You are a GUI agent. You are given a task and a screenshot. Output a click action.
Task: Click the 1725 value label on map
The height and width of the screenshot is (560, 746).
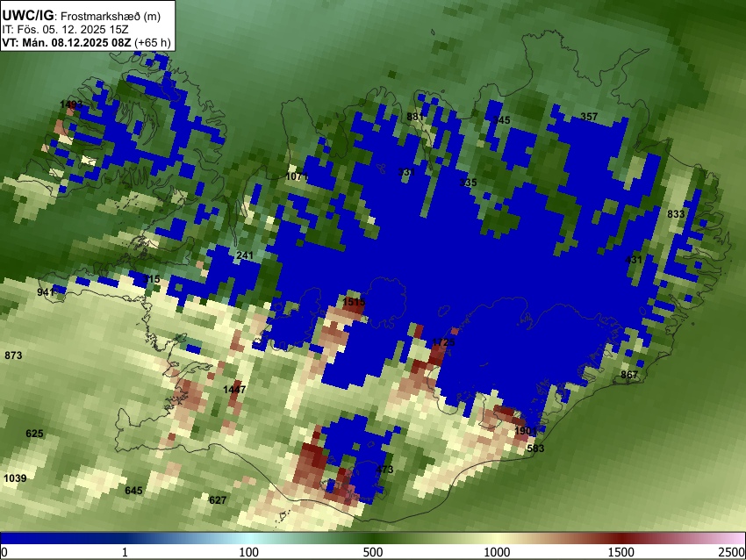[x=443, y=342]
